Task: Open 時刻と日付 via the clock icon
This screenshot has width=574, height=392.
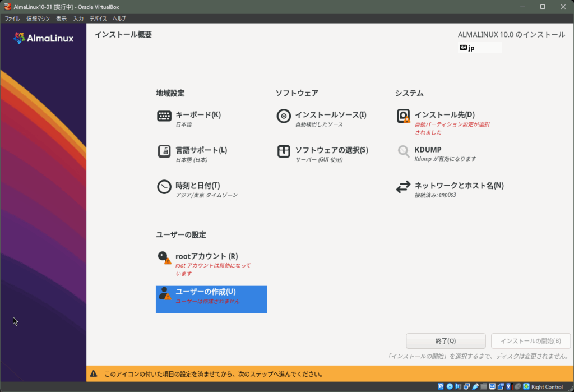Action: click(x=164, y=187)
